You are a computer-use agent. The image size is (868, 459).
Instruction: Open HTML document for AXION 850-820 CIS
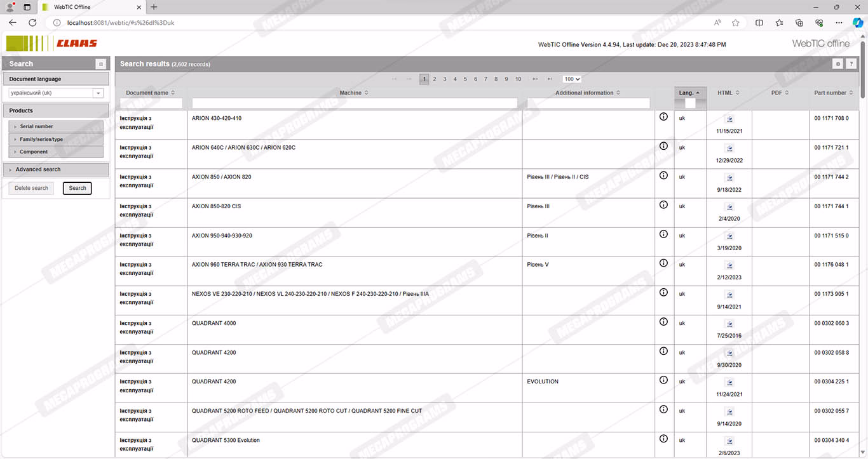tap(729, 207)
